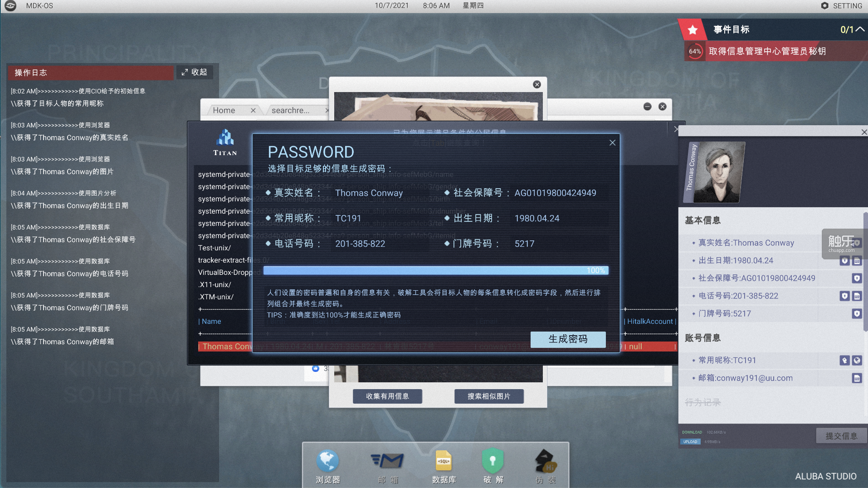The width and height of the screenshot is (868, 488).
Task: Click the 搜索相似图片 button
Action: [x=489, y=396]
